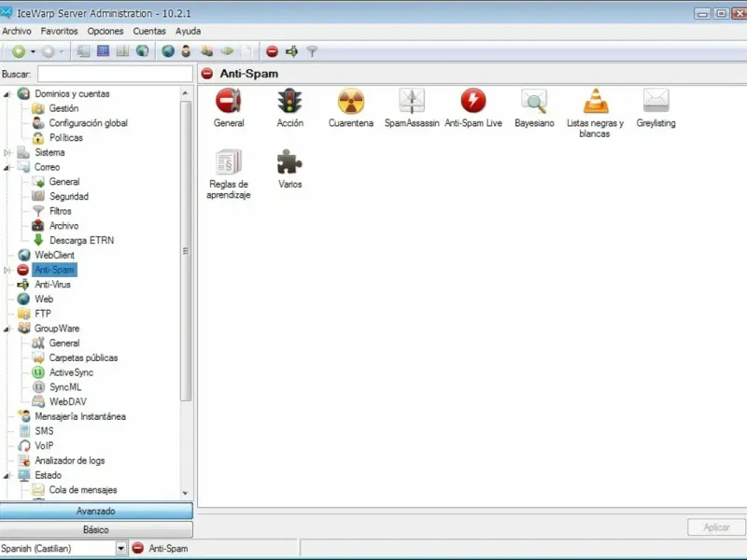
Task: Click the tree scrollbar down arrow
Action: (185, 494)
